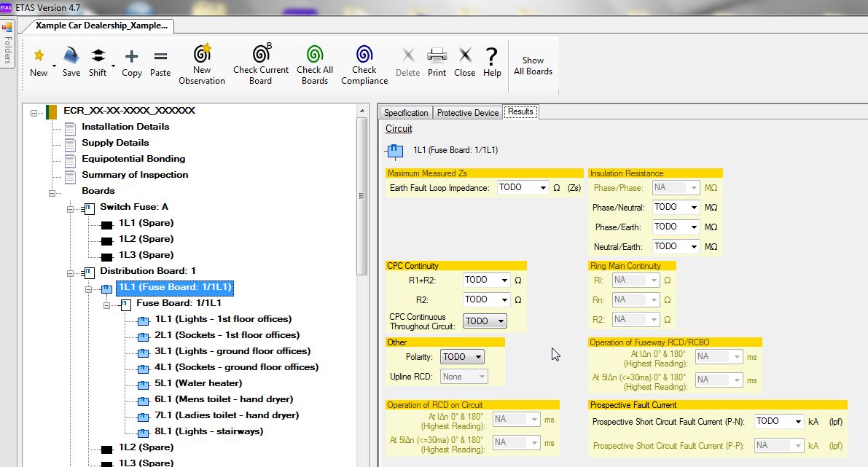This screenshot has height=467, width=868.
Task: Click the Equipotential Bonding page icon
Action: point(70,161)
